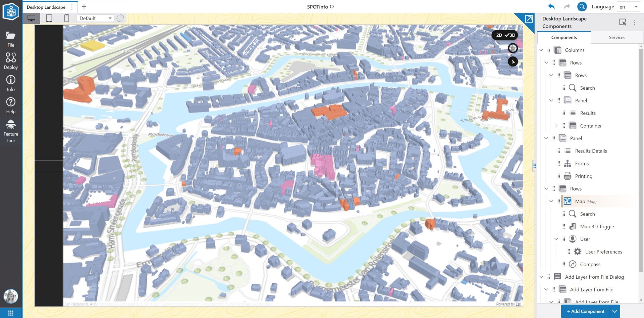Image resolution: width=644 pixels, height=318 pixels.
Task: Open preview in new window icon
Action: (529, 19)
